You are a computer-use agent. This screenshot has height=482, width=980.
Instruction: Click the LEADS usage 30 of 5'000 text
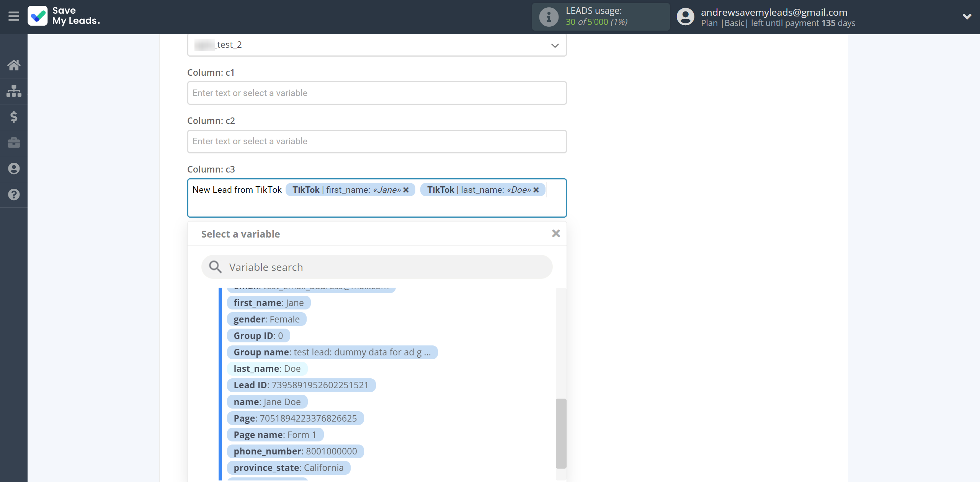(597, 22)
